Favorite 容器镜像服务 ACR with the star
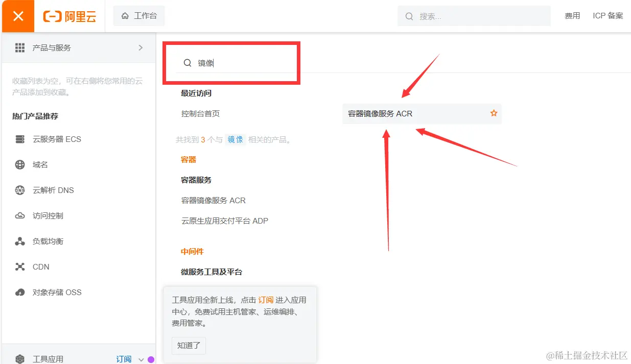The image size is (631, 364). [x=494, y=113]
